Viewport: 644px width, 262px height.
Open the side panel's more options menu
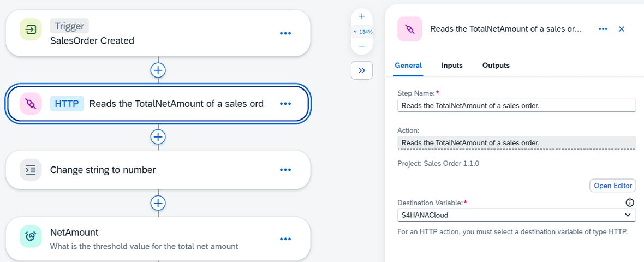click(x=603, y=29)
